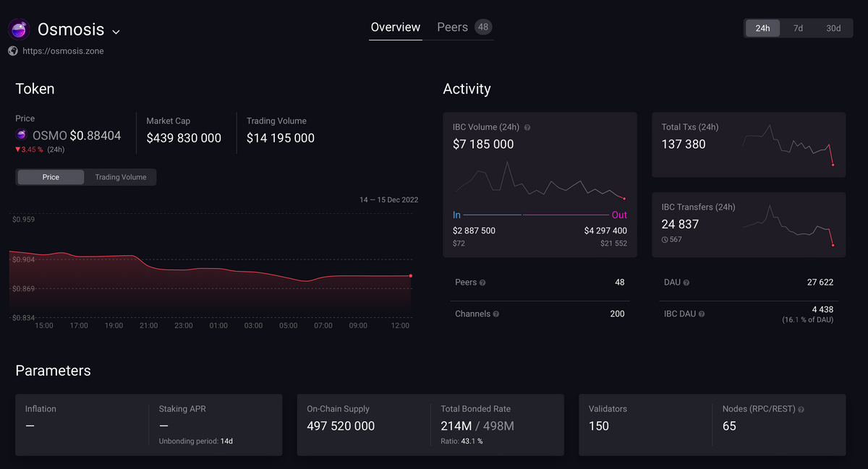Open the https://osmosis.zone link
Screen dimensions: 868x469
point(63,51)
